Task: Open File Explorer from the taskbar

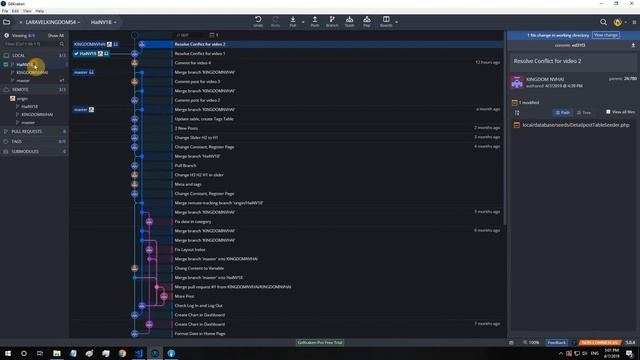Action: coord(57,353)
